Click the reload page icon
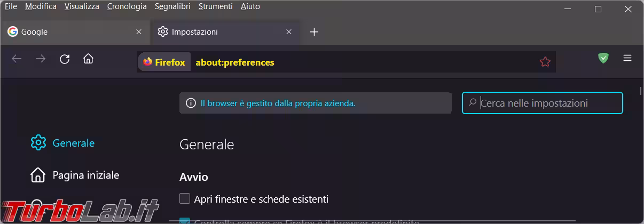 [x=65, y=59]
